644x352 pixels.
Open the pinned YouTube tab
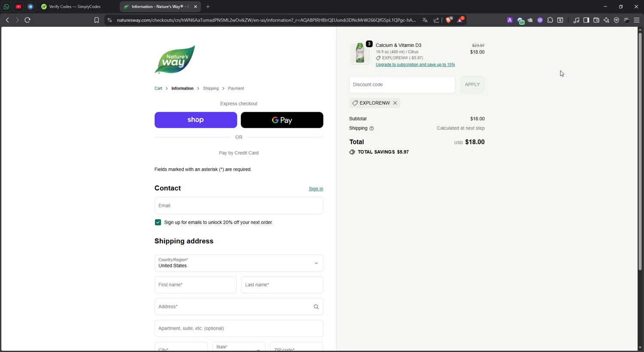point(18,6)
